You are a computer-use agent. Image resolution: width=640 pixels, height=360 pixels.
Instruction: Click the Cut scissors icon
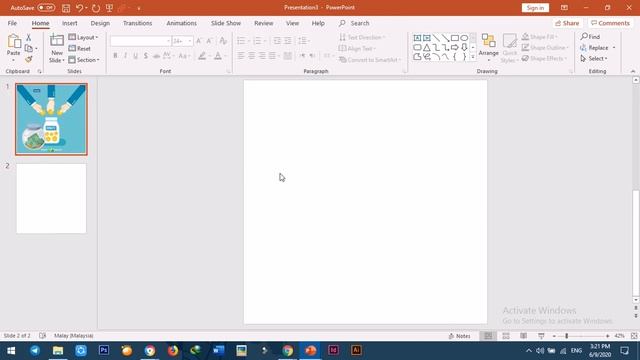click(x=29, y=38)
